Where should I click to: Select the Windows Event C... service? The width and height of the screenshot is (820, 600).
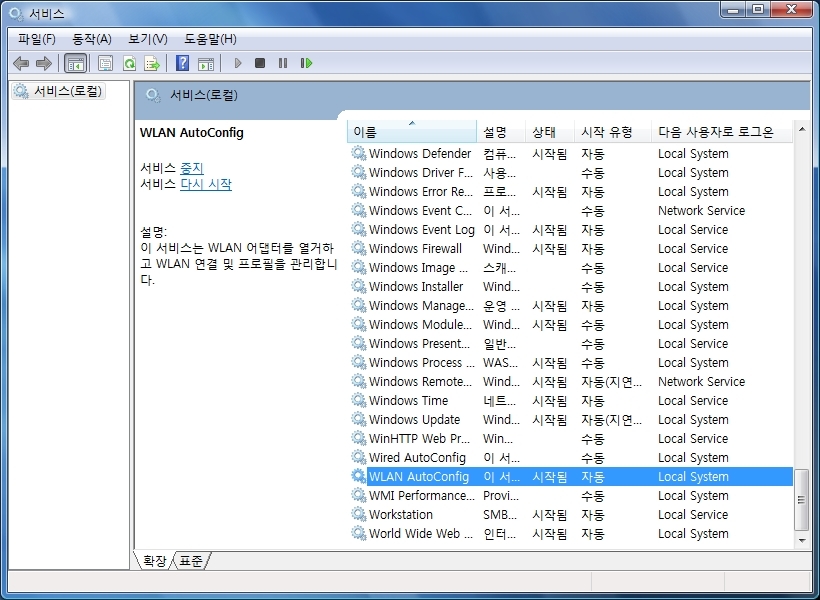572,210
